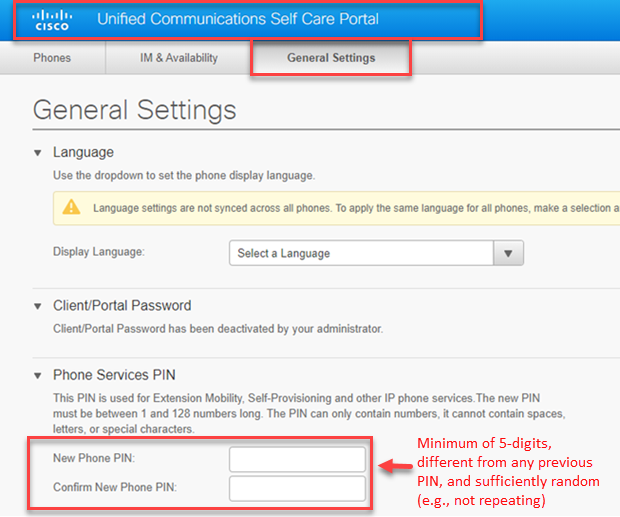Click the Display Language label
The height and width of the screenshot is (517, 620).
[99, 252]
